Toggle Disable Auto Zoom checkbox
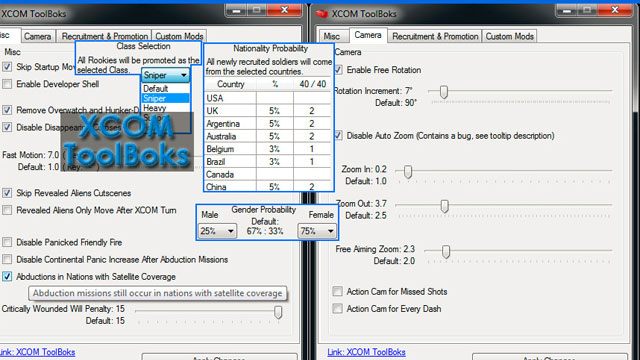The image size is (640, 360). tap(338, 136)
